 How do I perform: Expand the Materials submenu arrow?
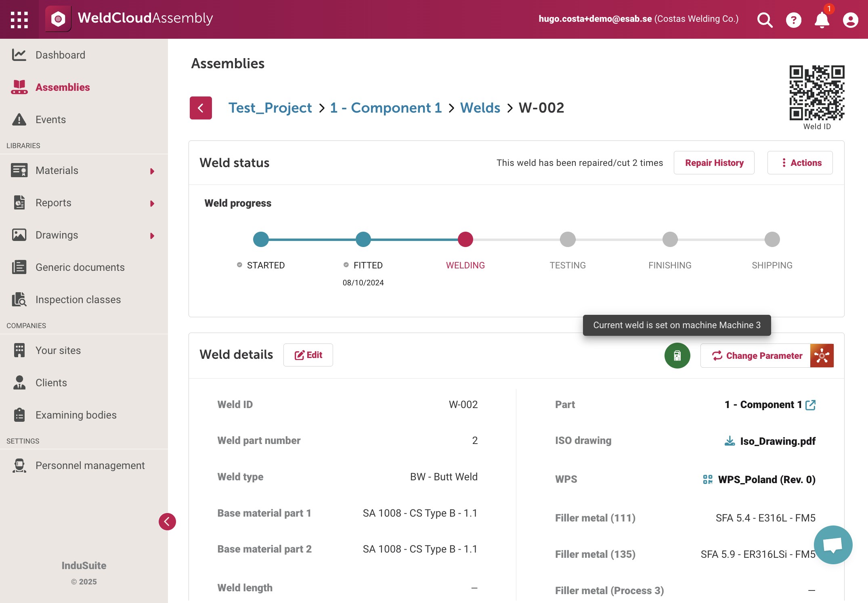click(x=152, y=171)
